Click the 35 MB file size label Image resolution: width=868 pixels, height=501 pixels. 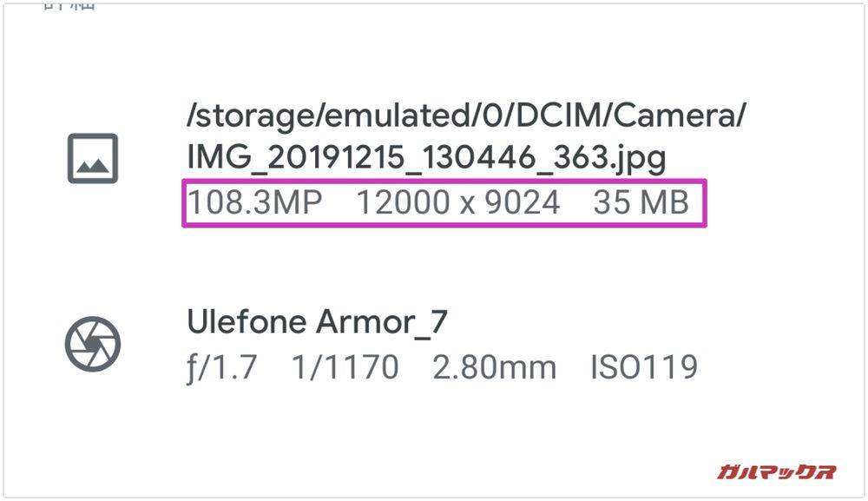[x=642, y=201]
